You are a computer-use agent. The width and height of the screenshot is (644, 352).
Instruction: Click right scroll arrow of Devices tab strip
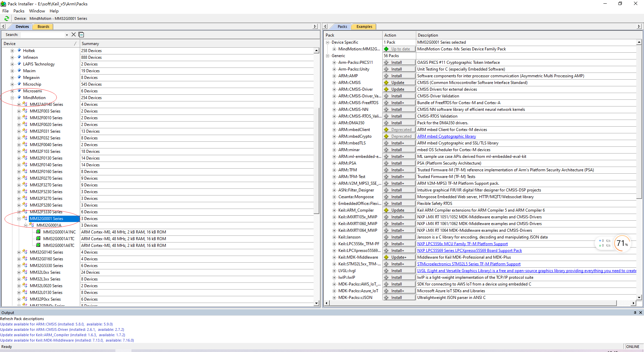pos(315,26)
